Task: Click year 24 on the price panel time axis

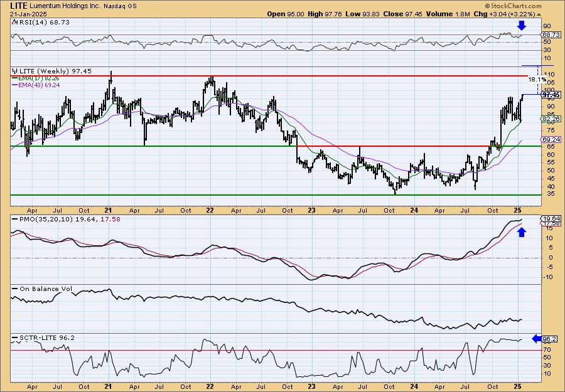Action: (x=414, y=210)
